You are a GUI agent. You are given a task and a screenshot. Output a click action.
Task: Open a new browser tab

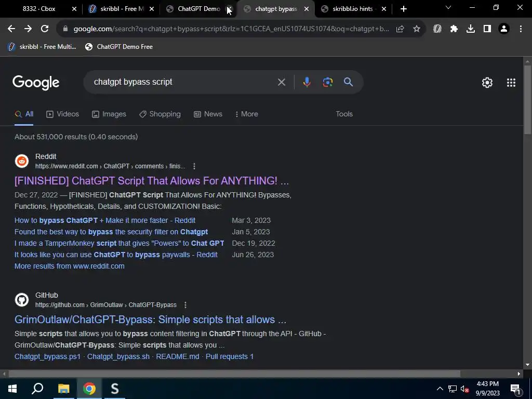(x=403, y=9)
